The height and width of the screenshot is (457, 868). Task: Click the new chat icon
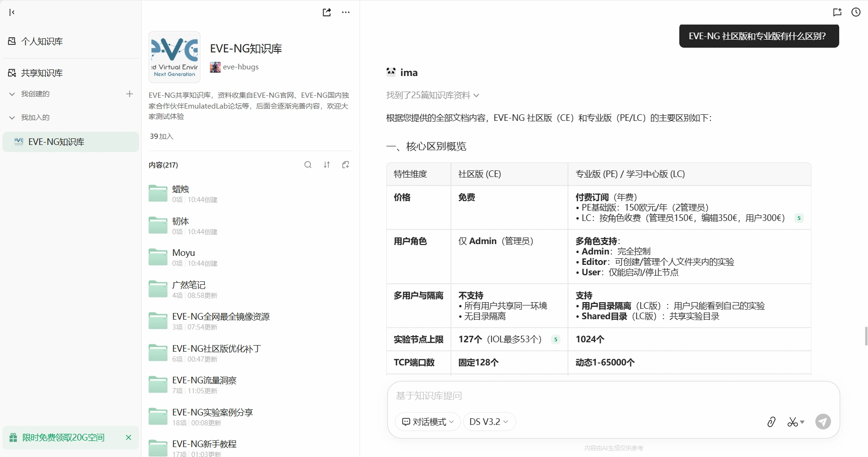tap(837, 12)
